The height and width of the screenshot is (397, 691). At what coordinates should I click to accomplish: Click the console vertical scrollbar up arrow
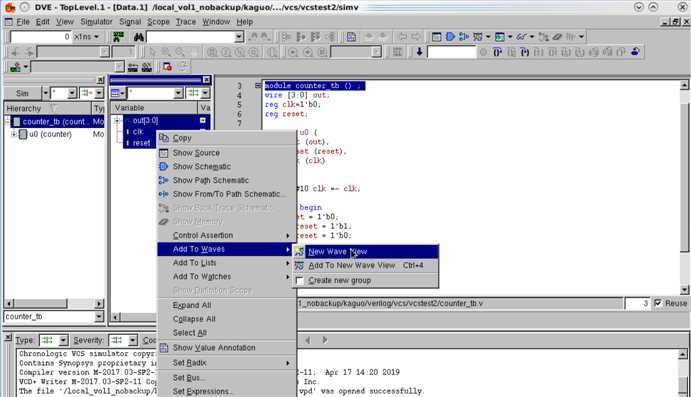(x=683, y=354)
